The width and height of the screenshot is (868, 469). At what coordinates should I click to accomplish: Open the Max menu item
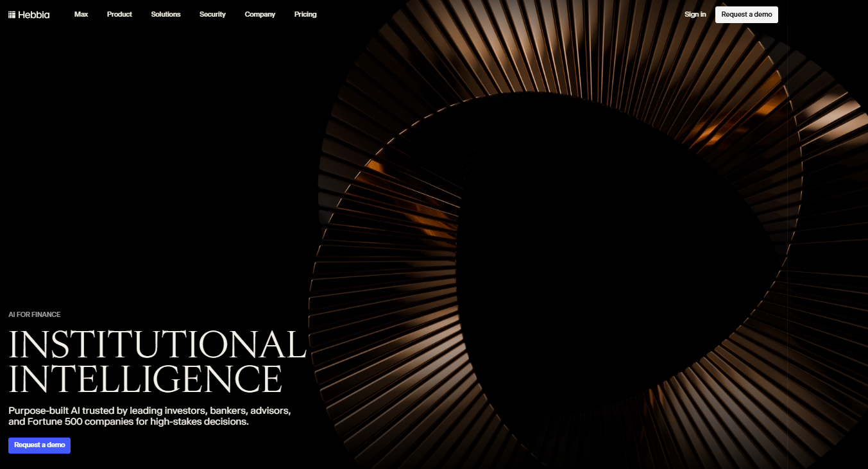point(81,14)
